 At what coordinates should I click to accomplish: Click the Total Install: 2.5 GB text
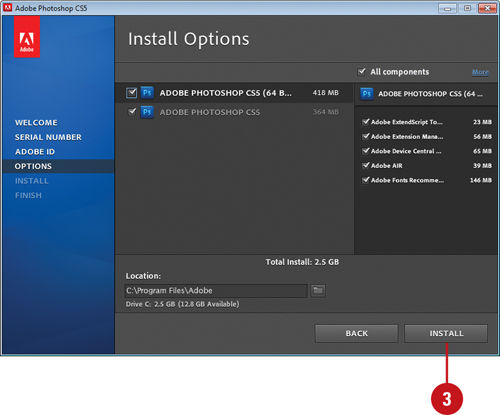[x=302, y=262]
